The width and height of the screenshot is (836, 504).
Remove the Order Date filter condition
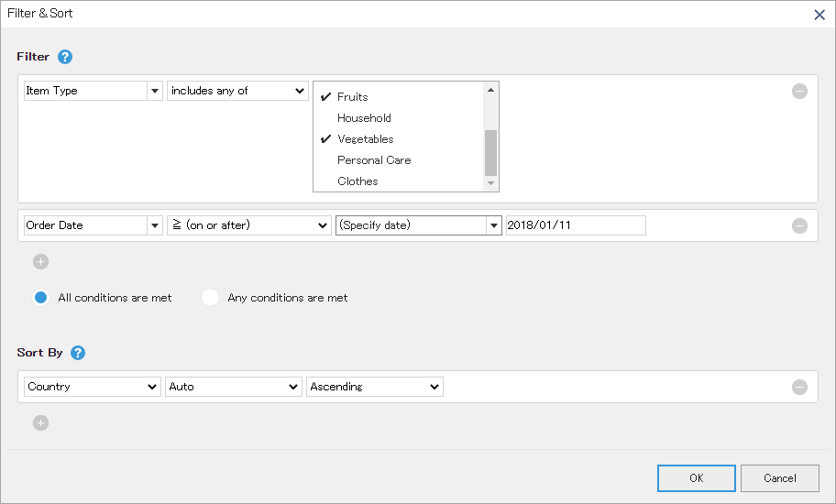(799, 226)
